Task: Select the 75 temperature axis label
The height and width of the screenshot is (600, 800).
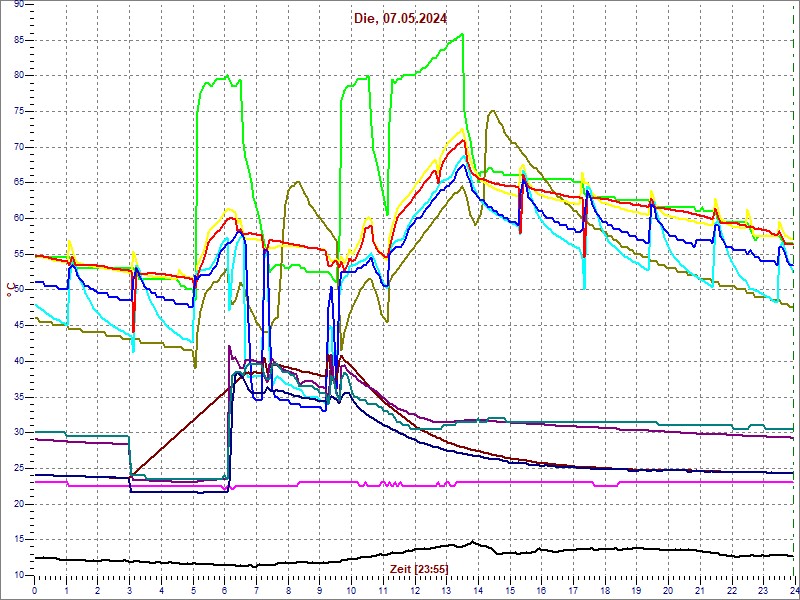Action: pos(18,111)
